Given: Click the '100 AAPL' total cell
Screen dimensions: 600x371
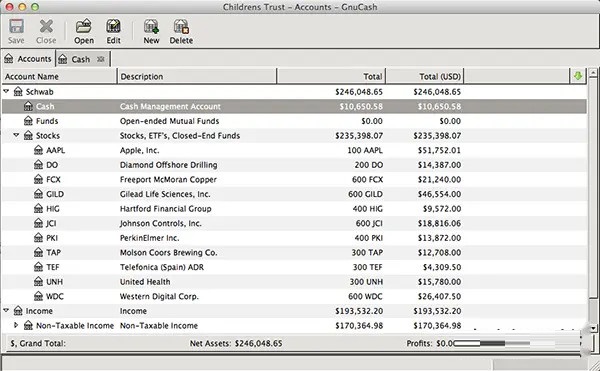Looking at the screenshot, I should point(365,150).
